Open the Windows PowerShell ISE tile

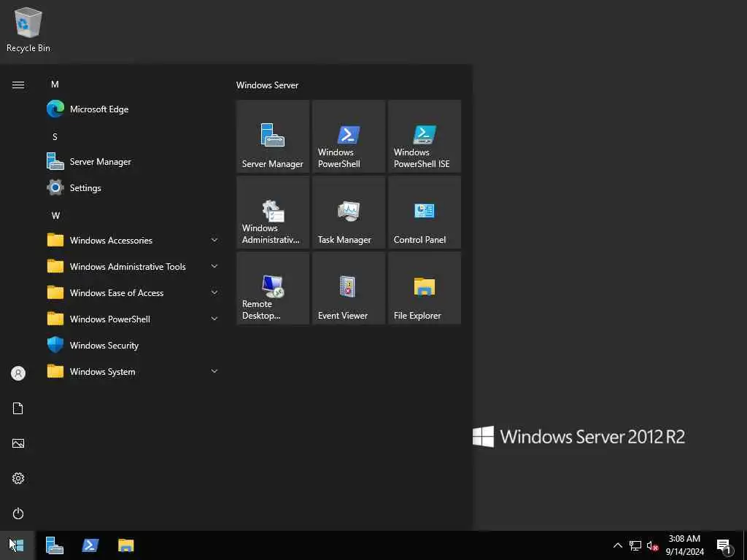[424, 136]
